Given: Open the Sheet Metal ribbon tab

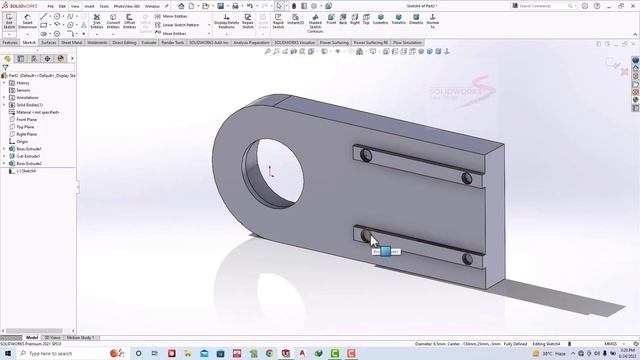Looking at the screenshot, I should click(71, 42).
